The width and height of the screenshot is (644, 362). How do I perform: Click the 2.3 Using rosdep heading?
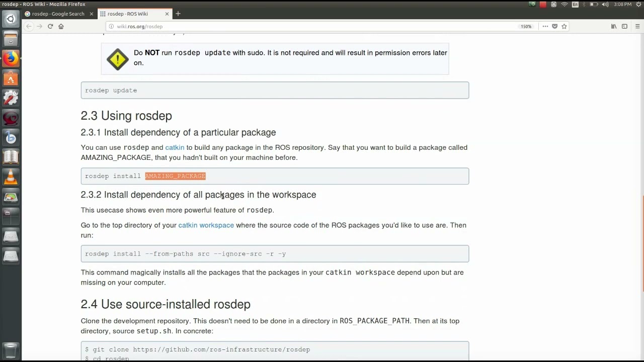[x=126, y=116]
